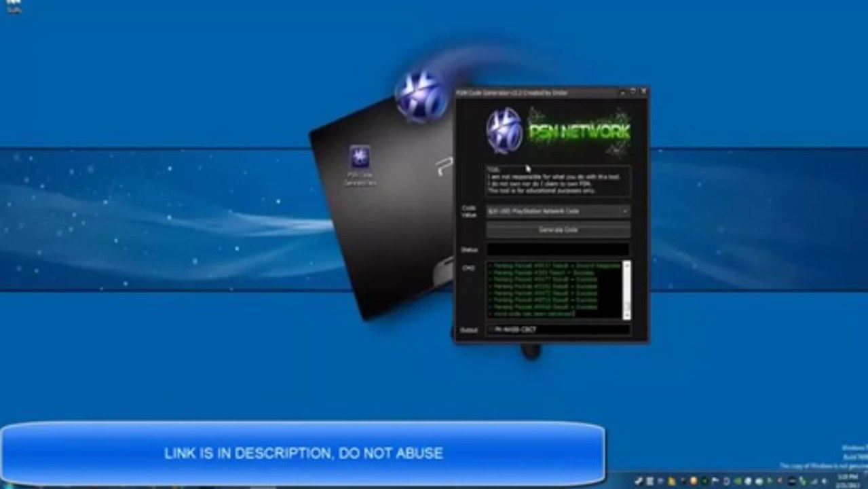Click the disclaimer text box
Screen dimensions: 868x489
(x=558, y=181)
